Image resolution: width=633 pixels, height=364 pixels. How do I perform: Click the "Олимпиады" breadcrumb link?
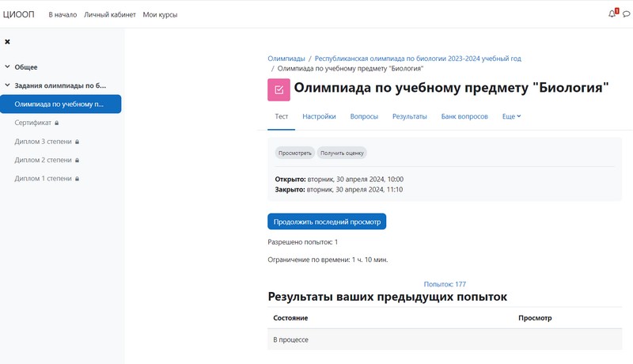point(286,59)
